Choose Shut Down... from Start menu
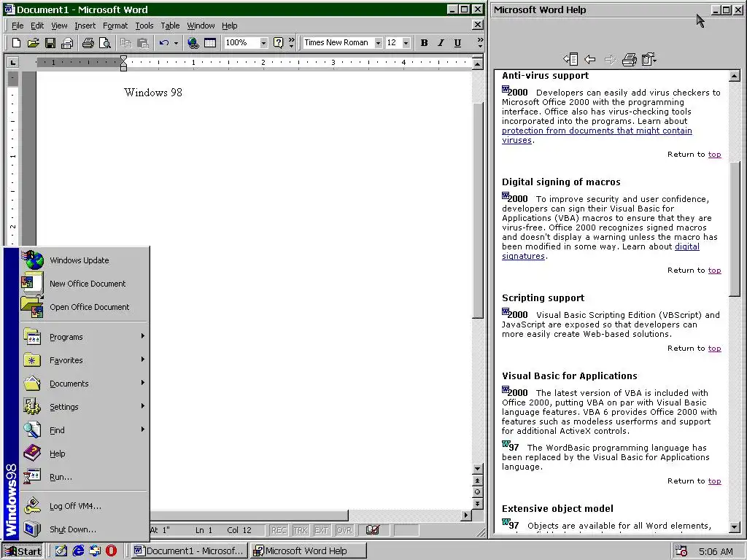This screenshot has width=747, height=560. (85, 529)
